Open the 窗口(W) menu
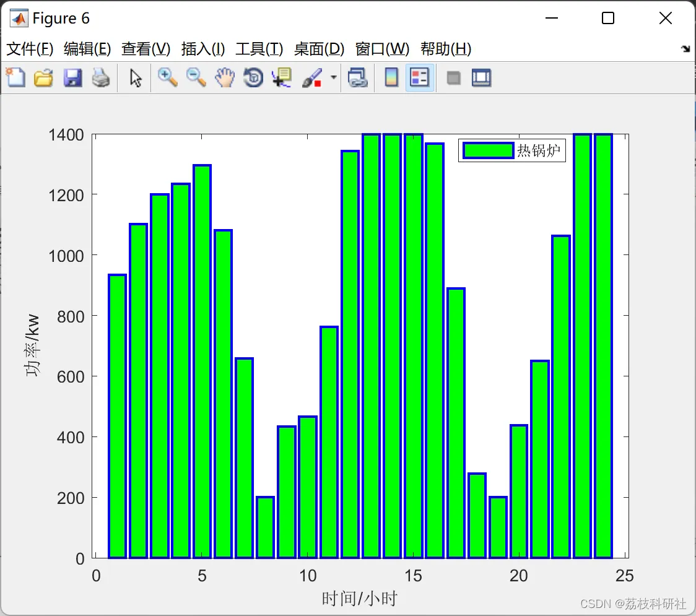696x616 pixels. [382, 49]
